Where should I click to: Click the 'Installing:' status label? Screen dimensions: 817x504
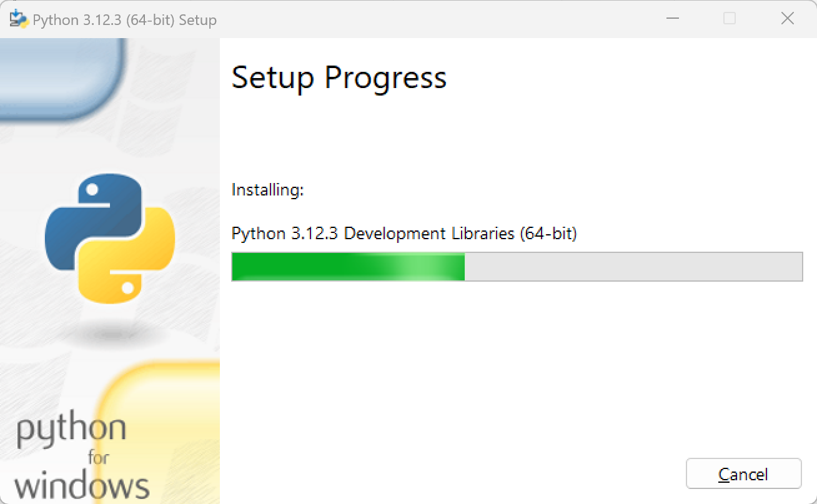[x=267, y=190]
